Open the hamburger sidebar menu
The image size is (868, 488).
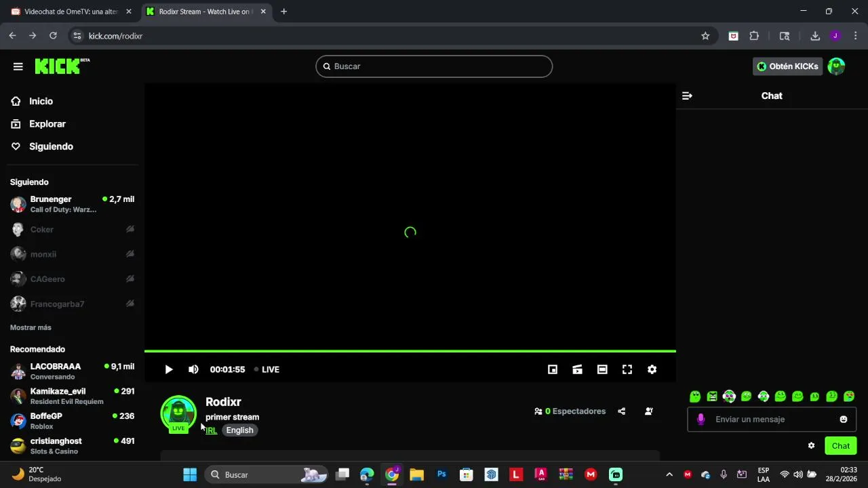[x=18, y=66]
